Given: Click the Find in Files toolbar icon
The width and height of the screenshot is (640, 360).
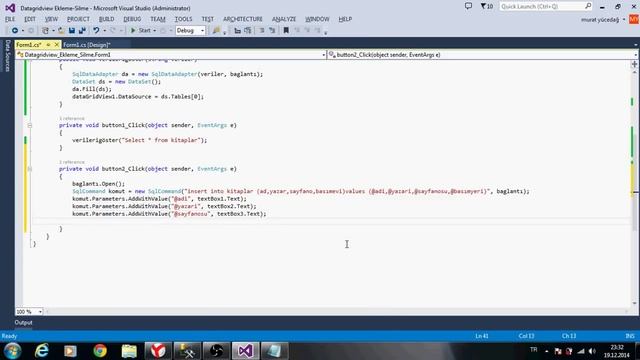Looking at the screenshot, I should (x=216, y=31).
